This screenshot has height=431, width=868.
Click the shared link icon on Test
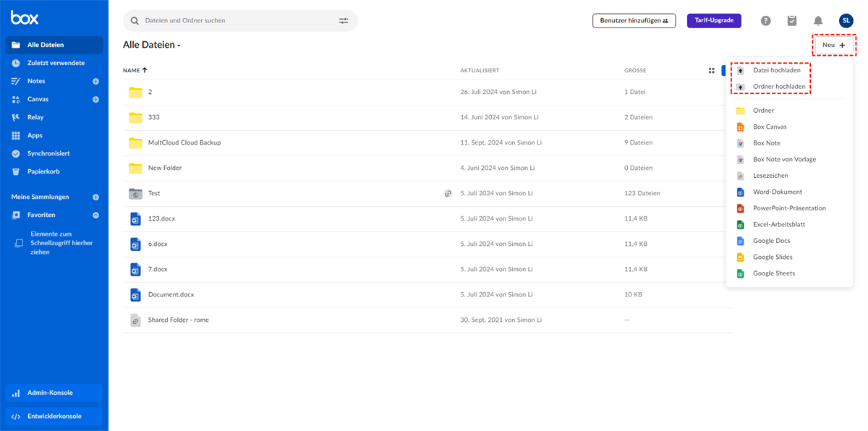point(448,194)
